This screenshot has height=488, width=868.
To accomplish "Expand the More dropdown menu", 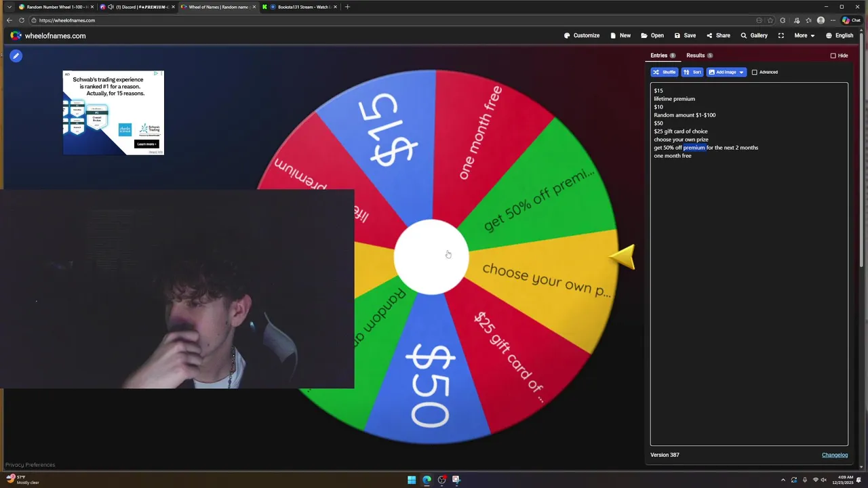I will pyautogui.click(x=804, y=35).
